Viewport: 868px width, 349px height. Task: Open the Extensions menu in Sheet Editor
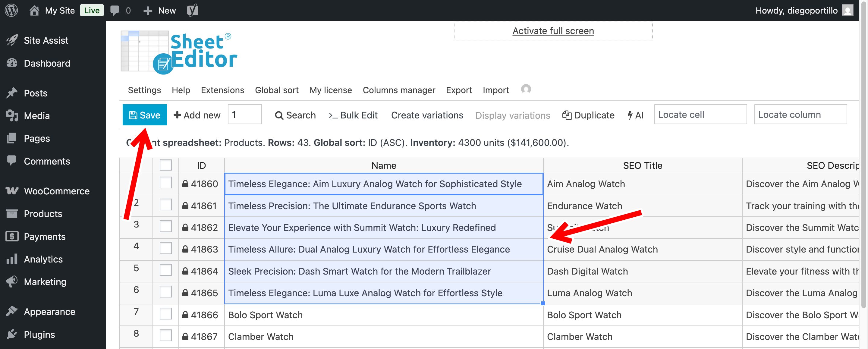[x=222, y=90]
